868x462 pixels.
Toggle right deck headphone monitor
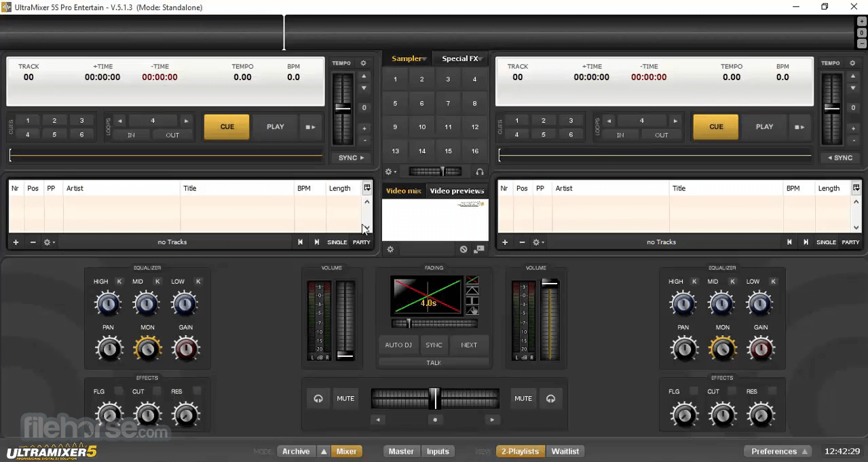pyautogui.click(x=550, y=399)
